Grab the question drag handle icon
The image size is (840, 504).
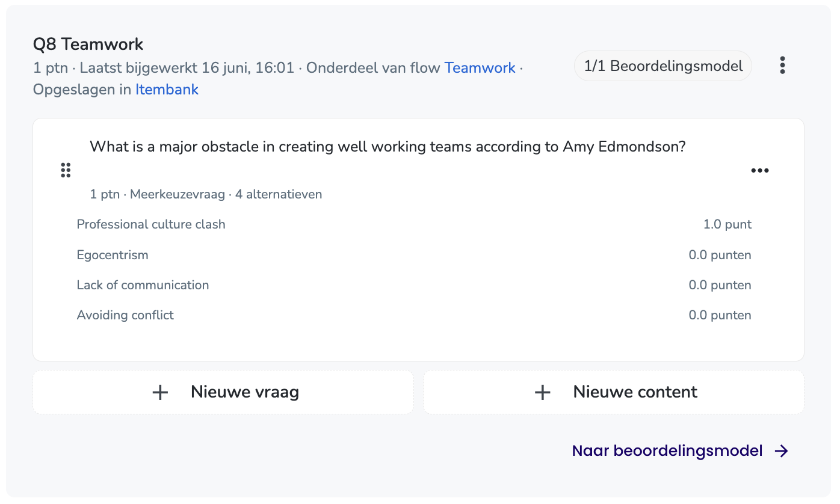[x=66, y=170]
